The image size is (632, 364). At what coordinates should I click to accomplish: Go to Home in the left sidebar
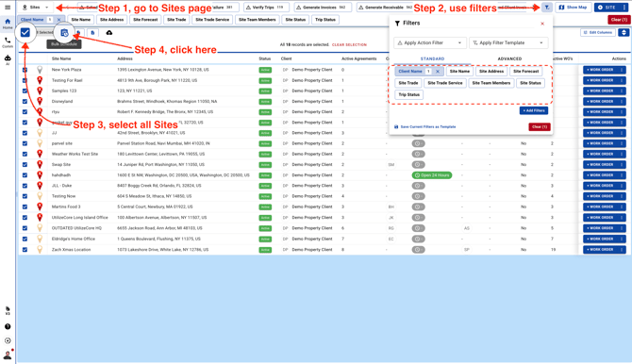pos(8,24)
